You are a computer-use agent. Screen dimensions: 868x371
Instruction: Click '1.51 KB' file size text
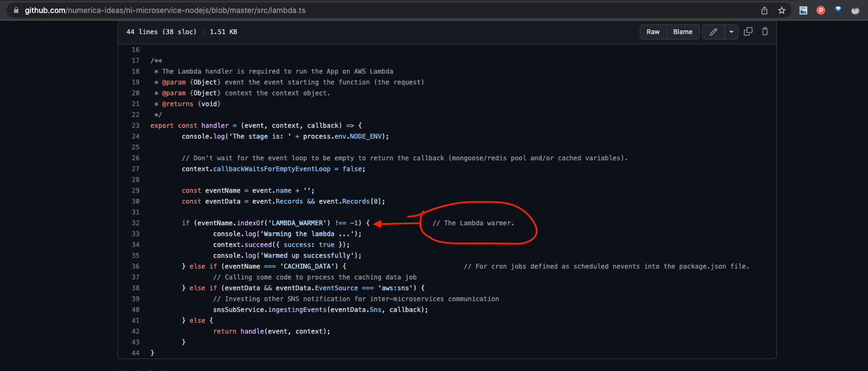click(x=223, y=32)
